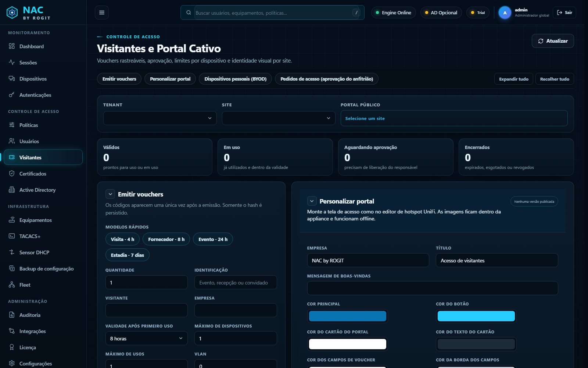Click the NAC shield logo icon
This screenshot has width=588, height=368.
[x=12, y=13]
